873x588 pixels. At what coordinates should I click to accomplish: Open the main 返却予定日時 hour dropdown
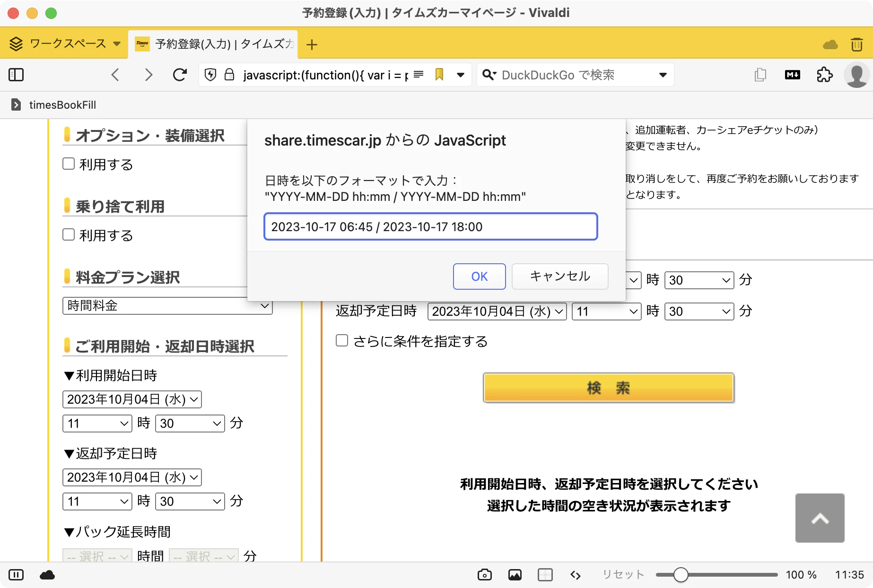tap(606, 311)
